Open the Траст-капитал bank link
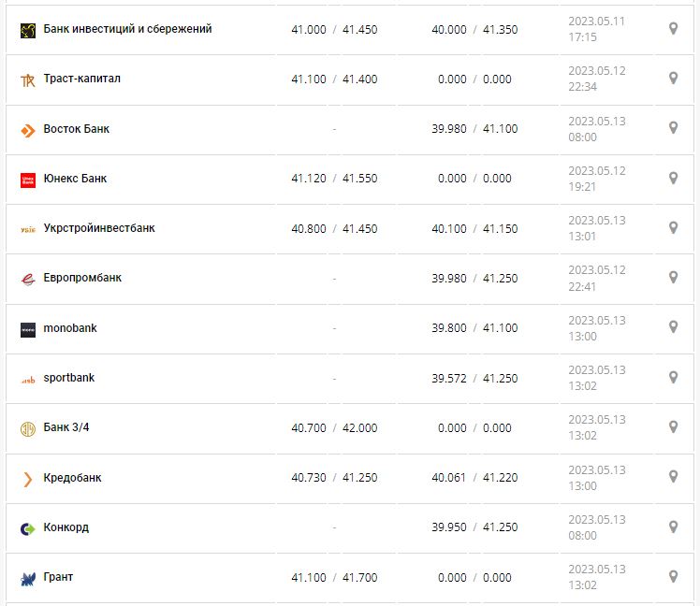This screenshot has width=700, height=606. click(81, 79)
